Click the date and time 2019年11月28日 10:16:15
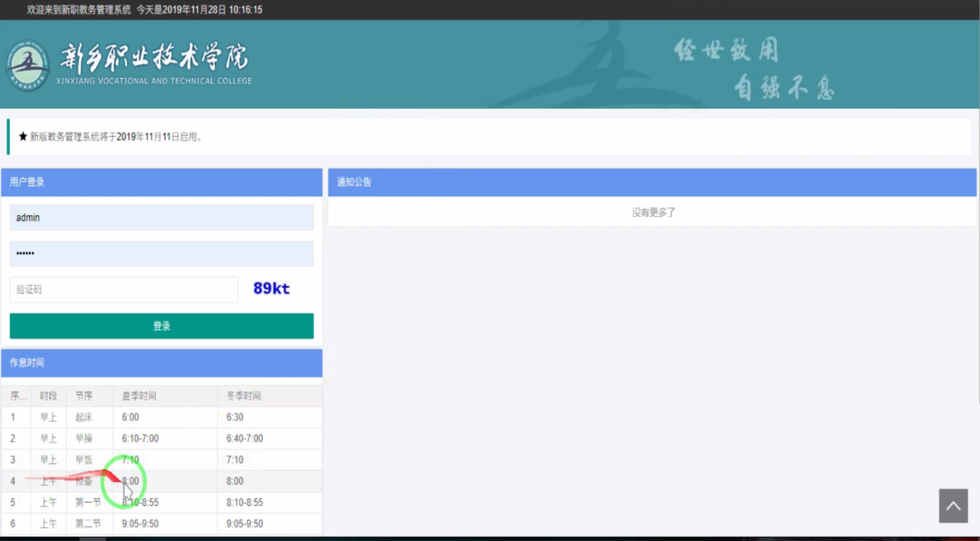This screenshot has height=541, width=980. point(212,10)
